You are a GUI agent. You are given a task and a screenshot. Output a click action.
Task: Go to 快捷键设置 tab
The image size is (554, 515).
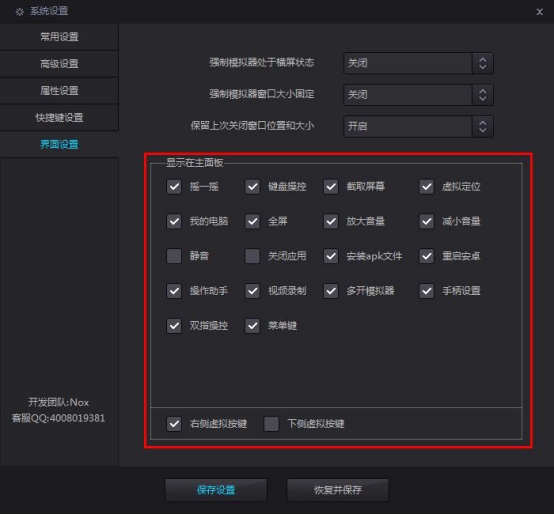[59, 118]
